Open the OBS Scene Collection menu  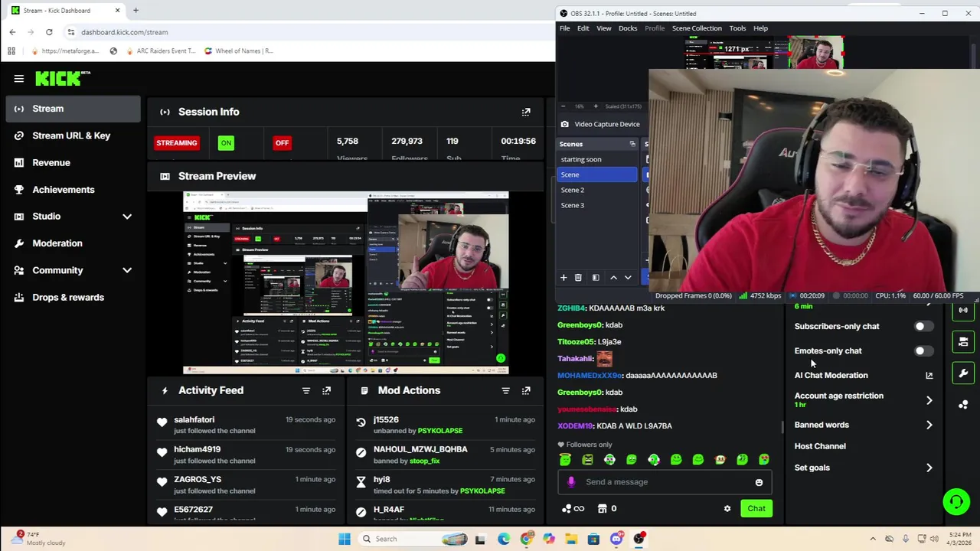[x=697, y=28]
